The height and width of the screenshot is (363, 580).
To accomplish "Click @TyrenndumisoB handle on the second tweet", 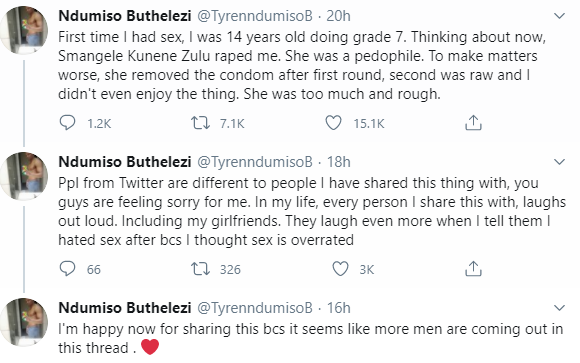I will pyautogui.click(x=255, y=162).
